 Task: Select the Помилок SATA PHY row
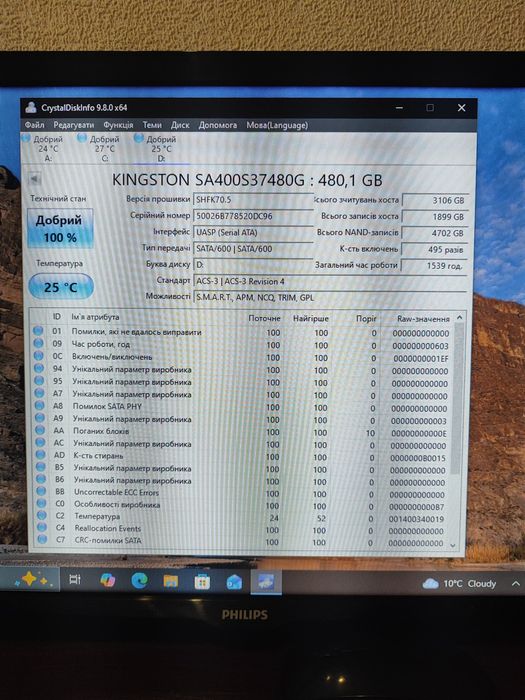point(242,407)
